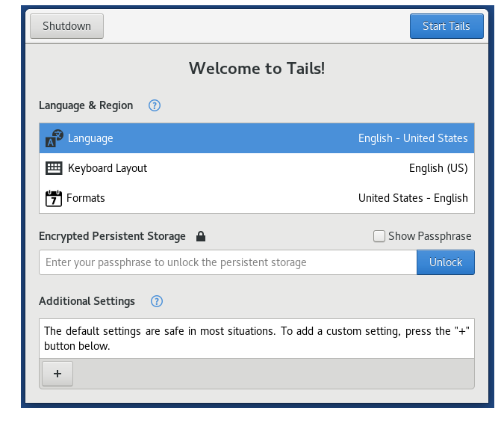Click the 'United States - English' formats value
The height and width of the screenshot is (426, 504).
(413, 198)
